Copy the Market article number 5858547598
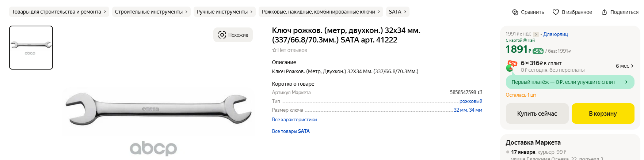This screenshot has width=644, height=160. 480,92
